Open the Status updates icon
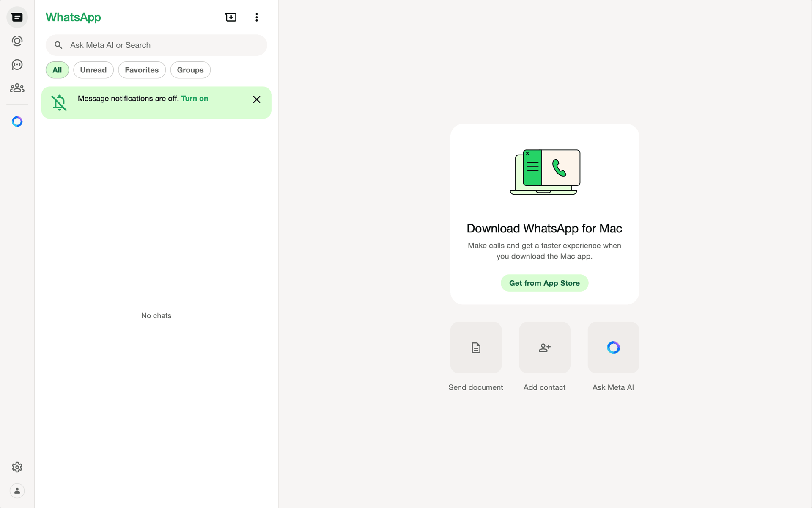Screen dimensions: 812x508 [17, 41]
